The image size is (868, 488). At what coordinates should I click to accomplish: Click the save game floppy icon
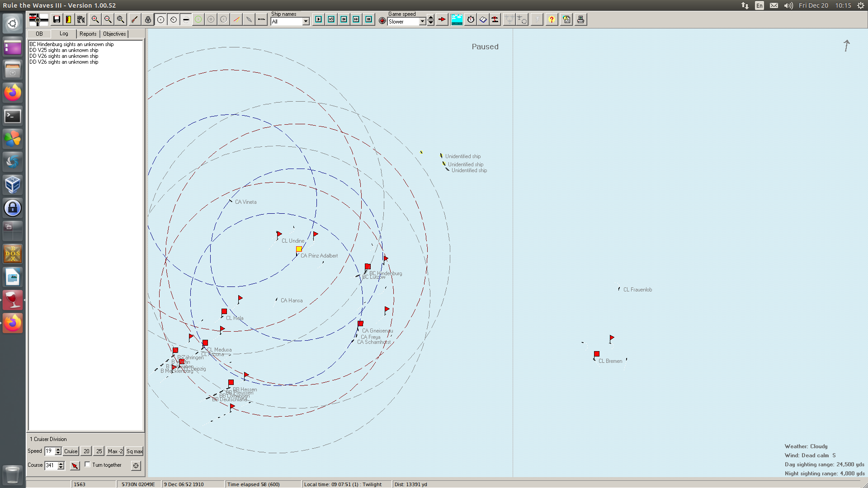tap(57, 19)
